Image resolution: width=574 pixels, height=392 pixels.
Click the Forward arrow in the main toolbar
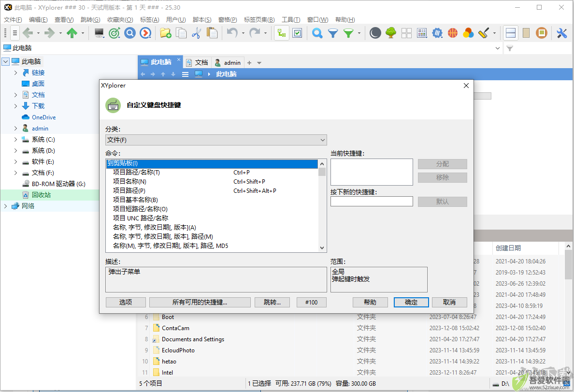click(x=49, y=33)
